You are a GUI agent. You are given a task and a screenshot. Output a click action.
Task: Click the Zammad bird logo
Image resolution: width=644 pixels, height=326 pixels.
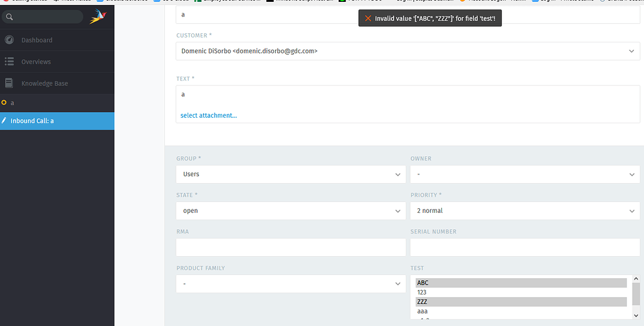[99, 17]
